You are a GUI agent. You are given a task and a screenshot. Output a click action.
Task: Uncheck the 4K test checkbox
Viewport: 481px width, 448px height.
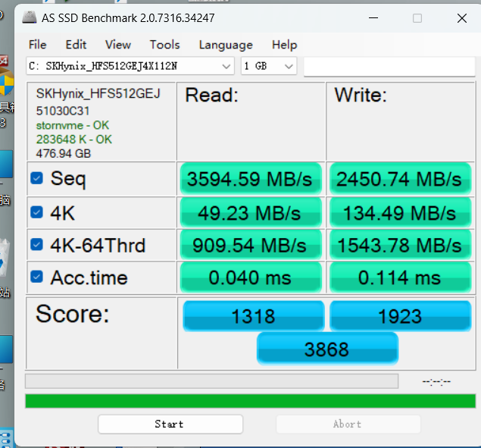(36, 212)
